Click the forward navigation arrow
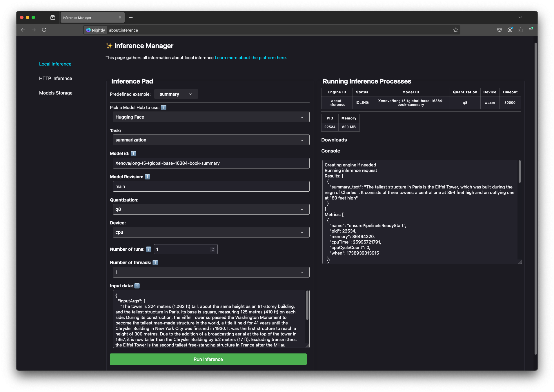Viewport: 554px width, 392px height. [34, 30]
